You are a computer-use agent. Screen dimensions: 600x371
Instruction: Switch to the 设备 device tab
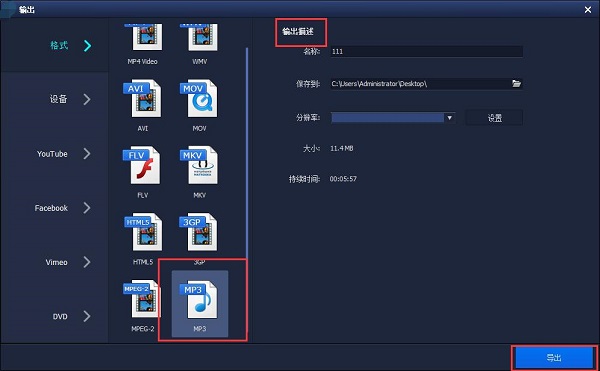[x=55, y=99]
